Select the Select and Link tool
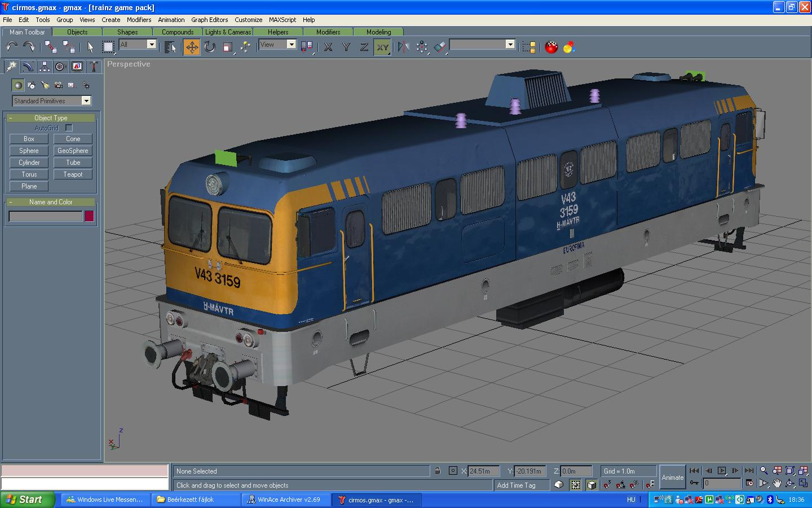 [x=51, y=47]
